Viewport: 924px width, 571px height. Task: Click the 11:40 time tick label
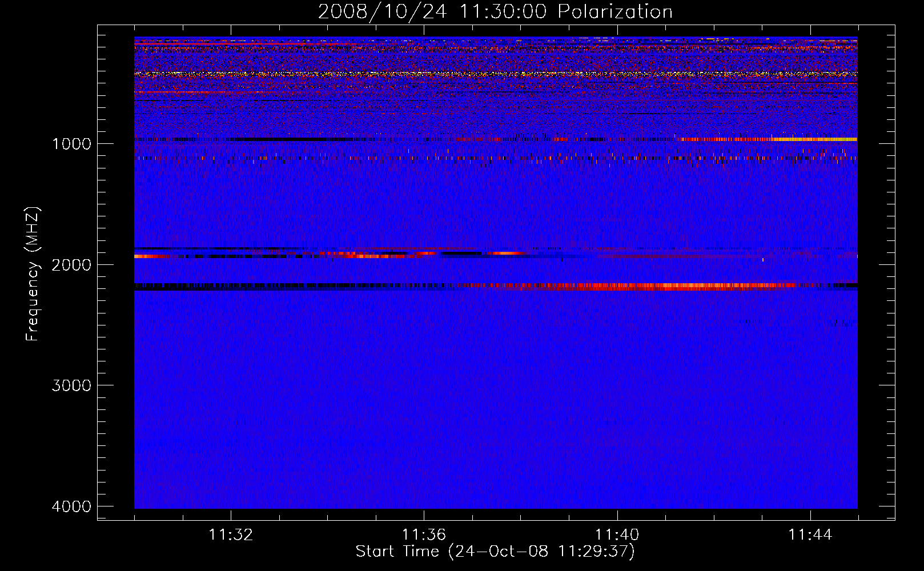pyautogui.click(x=617, y=535)
